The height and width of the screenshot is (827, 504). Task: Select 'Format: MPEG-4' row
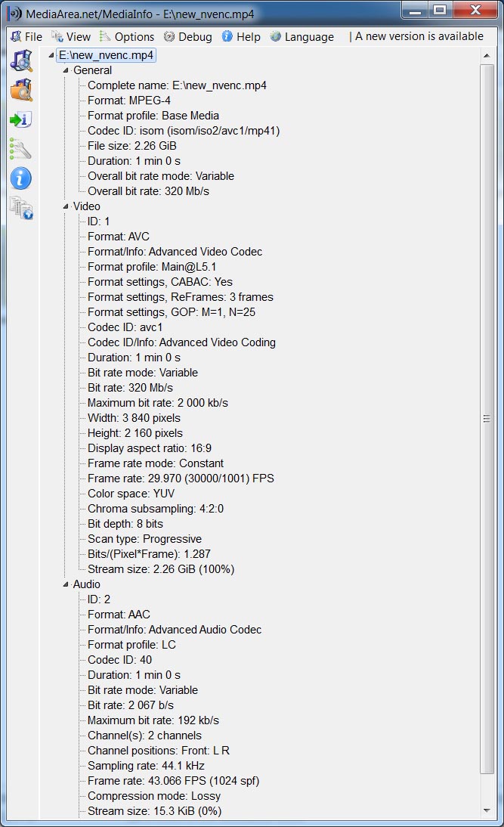point(128,101)
